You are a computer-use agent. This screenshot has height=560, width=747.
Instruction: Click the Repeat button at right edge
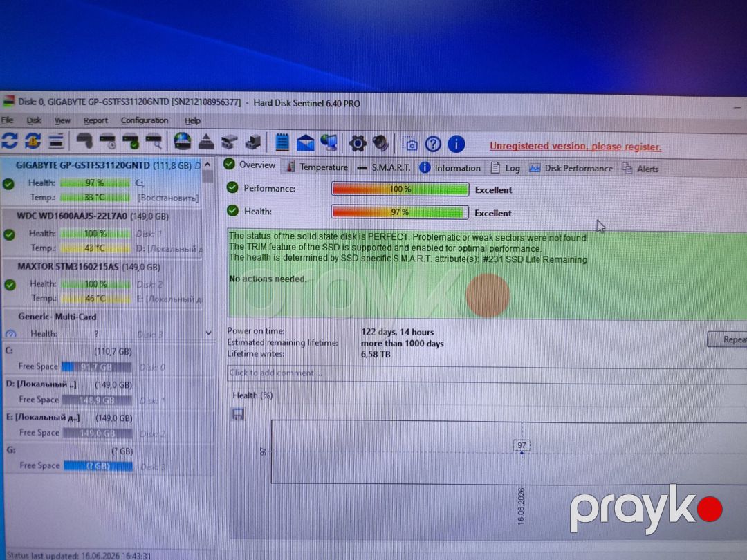(x=727, y=339)
